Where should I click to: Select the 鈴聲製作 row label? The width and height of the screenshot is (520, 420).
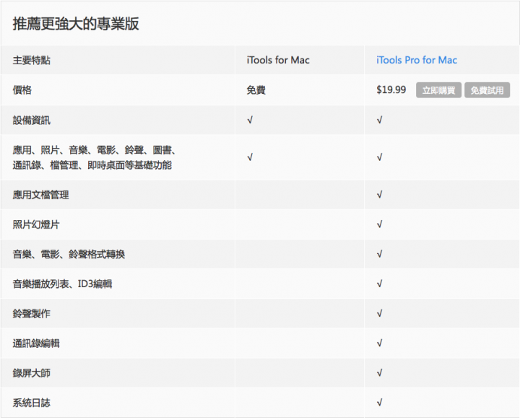tap(32, 314)
